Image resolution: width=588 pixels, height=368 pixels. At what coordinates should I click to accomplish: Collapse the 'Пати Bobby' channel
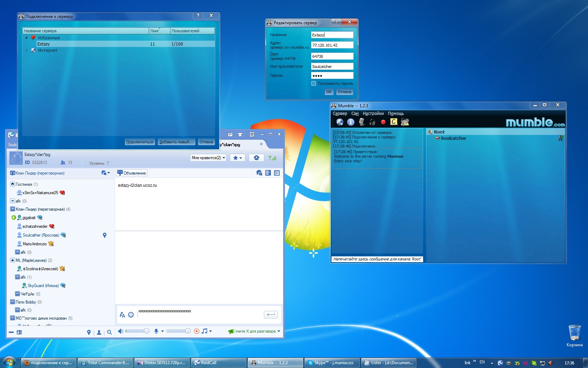(13, 302)
